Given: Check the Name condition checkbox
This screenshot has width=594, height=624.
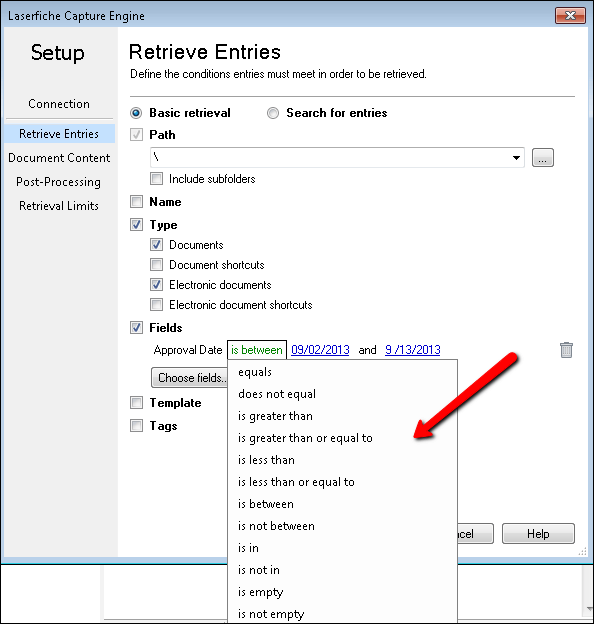Looking at the screenshot, I should (x=136, y=202).
